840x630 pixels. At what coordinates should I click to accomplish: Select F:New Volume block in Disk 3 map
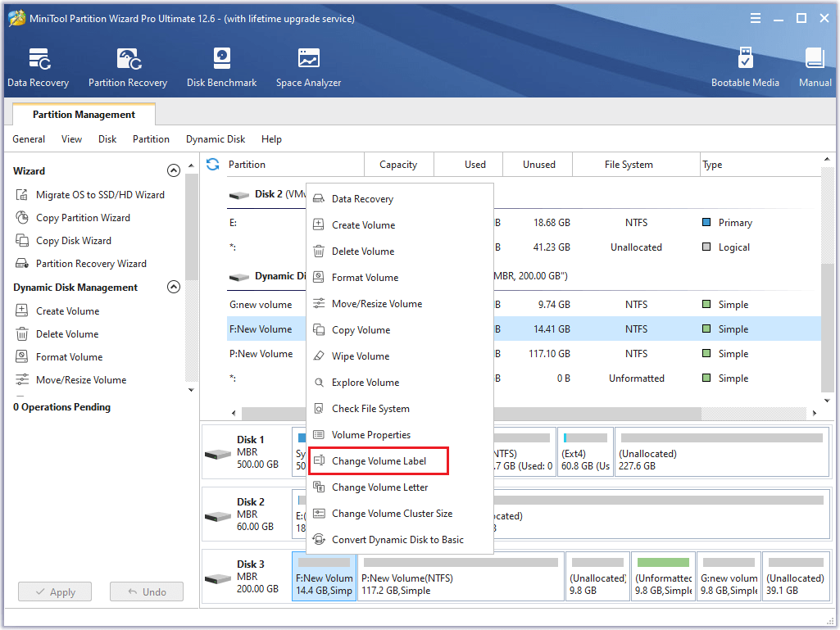click(x=324, y=577)
